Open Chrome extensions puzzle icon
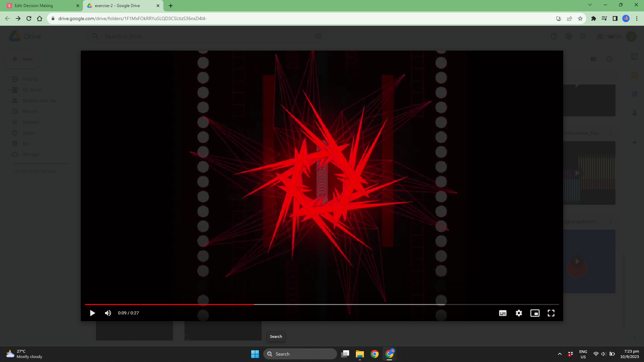This screenshot has width=644, height=362. tap(593, 18)
